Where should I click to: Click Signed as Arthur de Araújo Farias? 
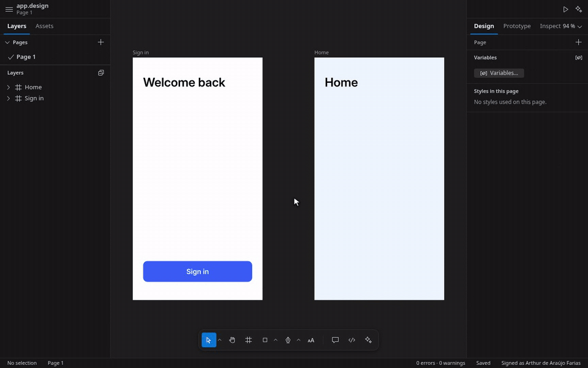pyautogui.click(x=541, y=363)
